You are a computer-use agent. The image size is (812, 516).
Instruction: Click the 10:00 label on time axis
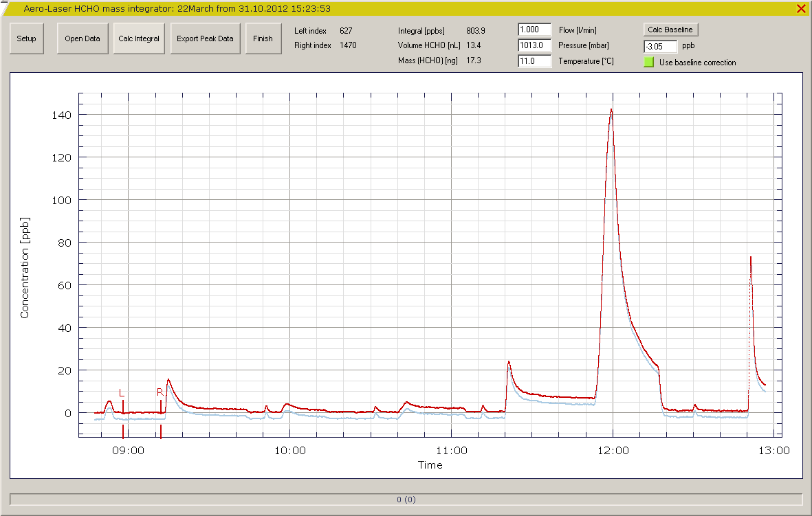click(x=289, y=451)
